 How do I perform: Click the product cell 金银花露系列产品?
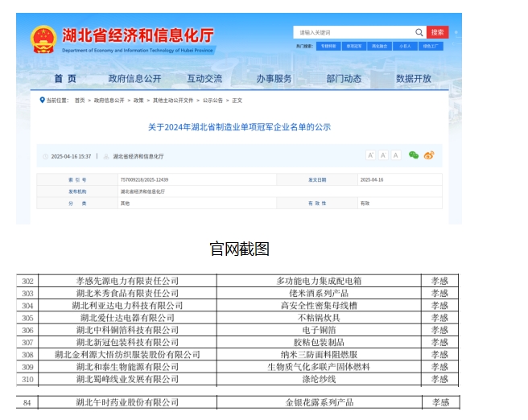320,402
